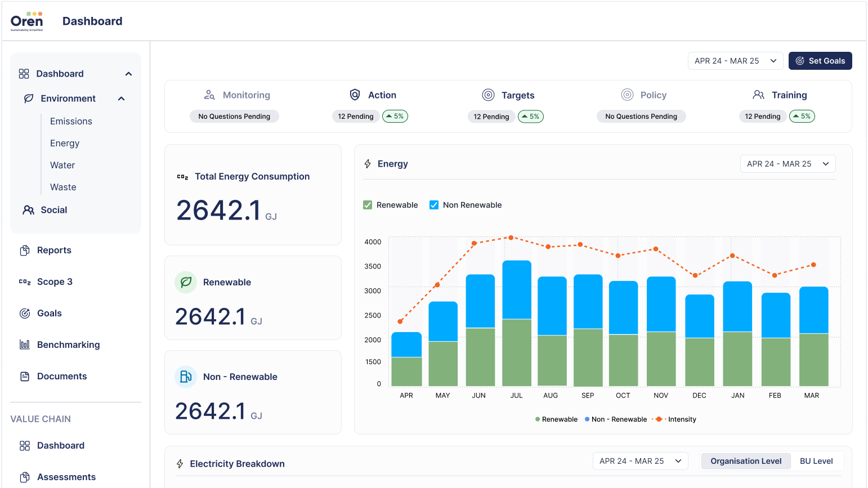This screenshot has width=868, height=488.
Task: Click the 5% badge under Targets
Action: click(x=531, y=117)
